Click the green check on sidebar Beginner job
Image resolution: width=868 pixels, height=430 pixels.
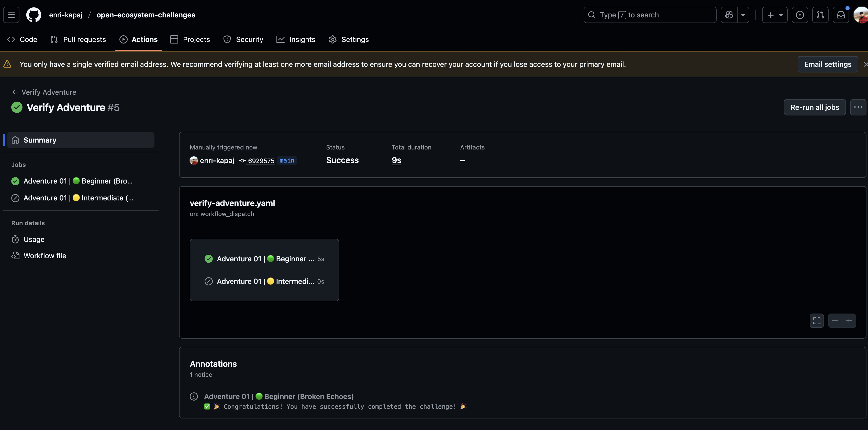pyautogui.click(x=15, y=181)
